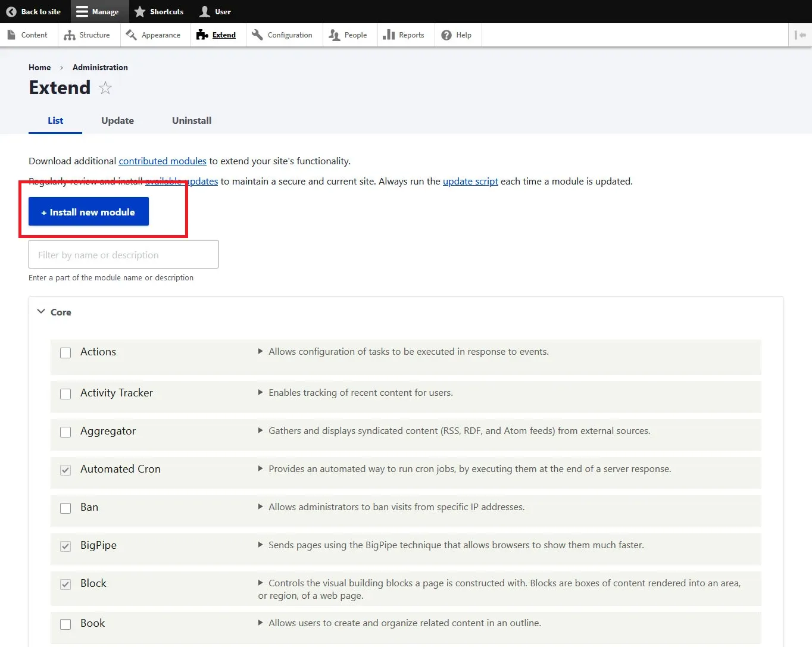812x647 pixels.
Task: Expand the Block module description
Action: 260,583
